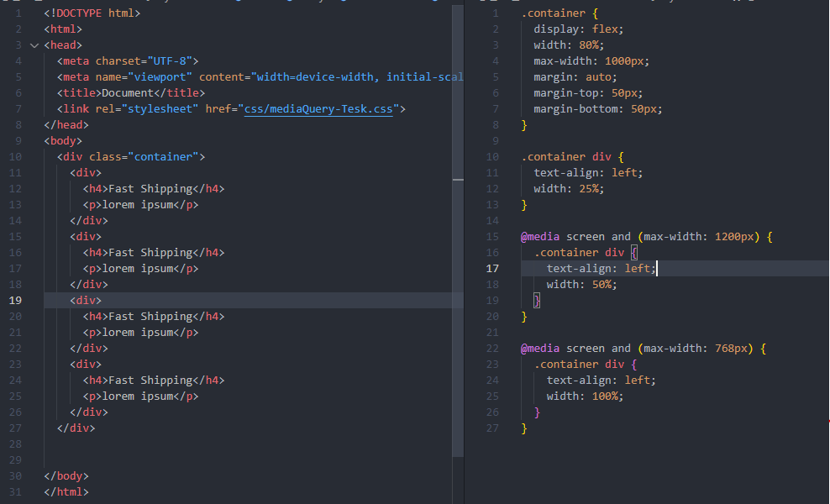Click the "25%" width value
The image size is (830, 504).
589,188
